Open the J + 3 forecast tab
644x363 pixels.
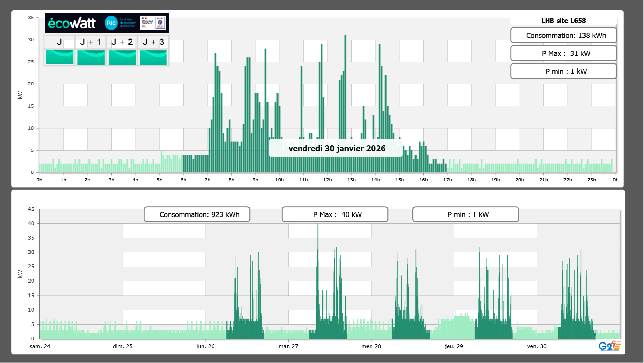coord(153,42)
